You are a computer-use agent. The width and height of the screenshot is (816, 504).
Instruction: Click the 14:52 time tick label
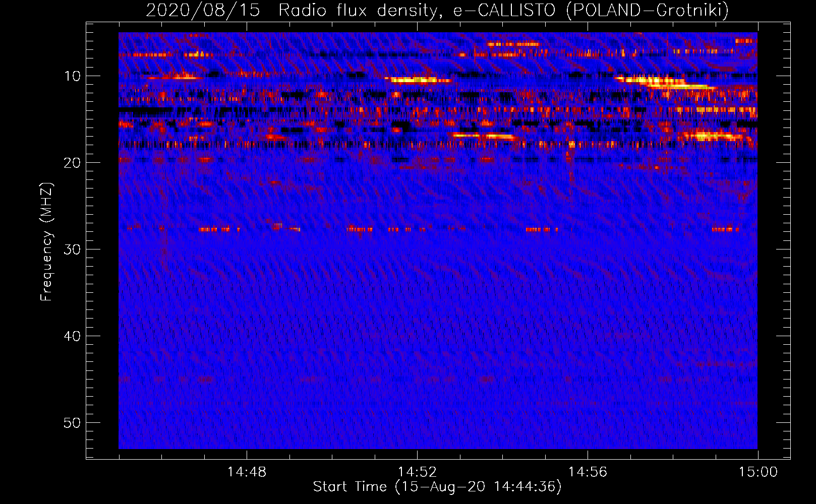[417, 472]
